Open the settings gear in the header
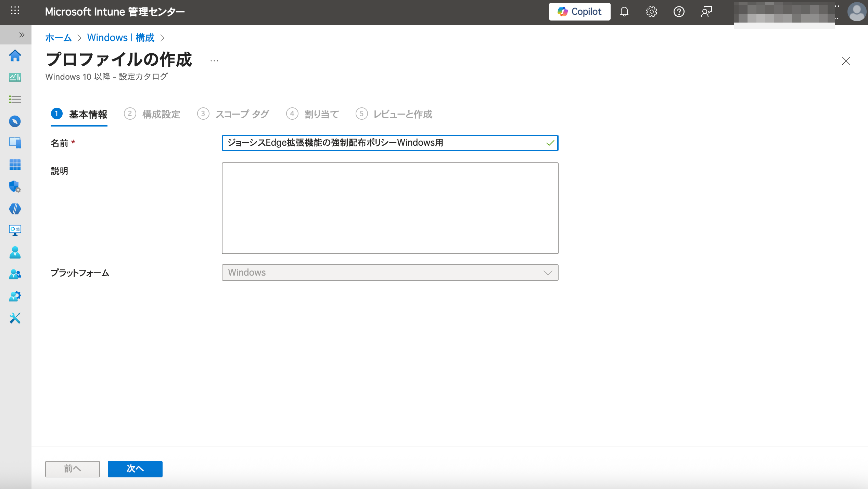Screen dimensions: 868x489 pyautogui.click(x=651, y=12)
